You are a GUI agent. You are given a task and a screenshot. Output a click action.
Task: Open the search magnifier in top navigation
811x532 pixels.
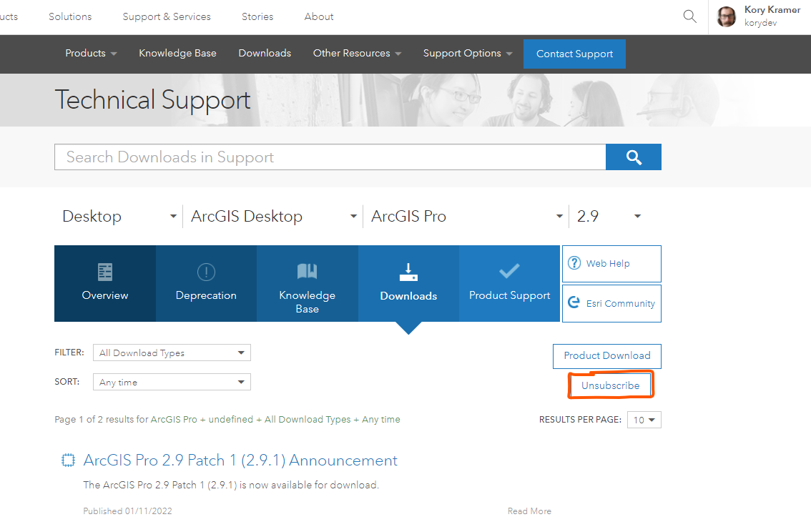tap(689, 16)
